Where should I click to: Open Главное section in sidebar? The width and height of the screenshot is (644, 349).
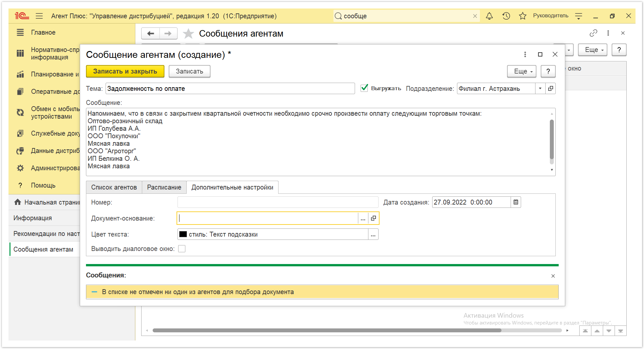coord(43,32)
